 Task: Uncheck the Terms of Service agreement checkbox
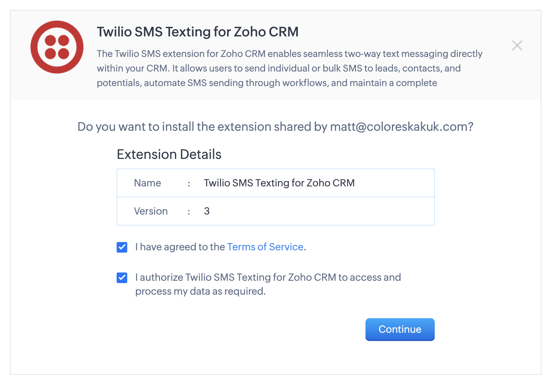click(x=122, y=247)
